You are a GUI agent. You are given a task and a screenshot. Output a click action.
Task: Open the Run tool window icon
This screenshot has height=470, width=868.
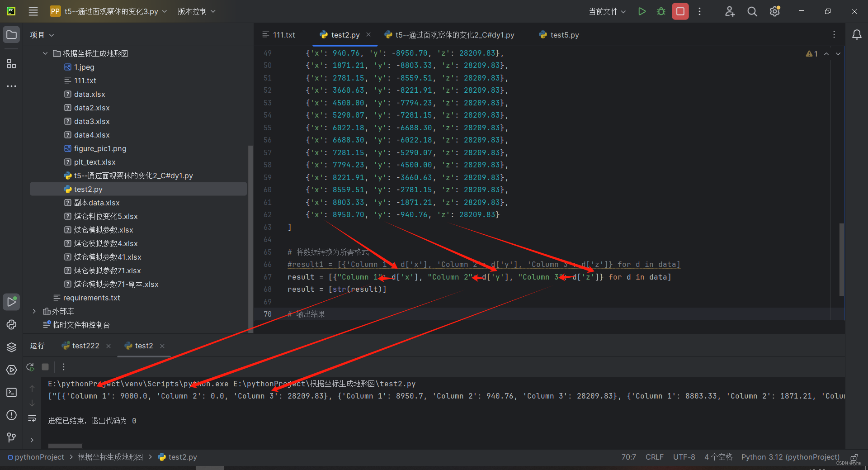pos(11,302)
